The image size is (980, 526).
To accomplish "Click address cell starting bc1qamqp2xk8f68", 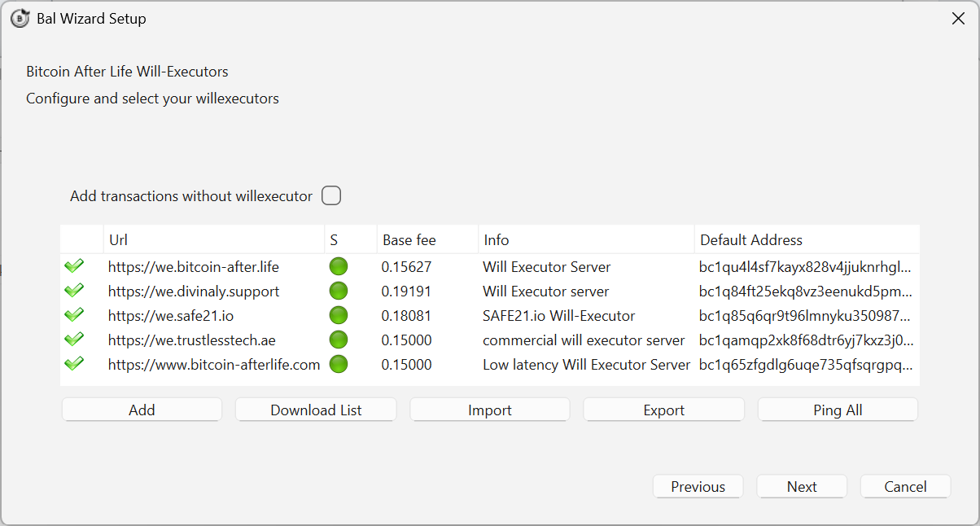I will click(x=807, y=340).
